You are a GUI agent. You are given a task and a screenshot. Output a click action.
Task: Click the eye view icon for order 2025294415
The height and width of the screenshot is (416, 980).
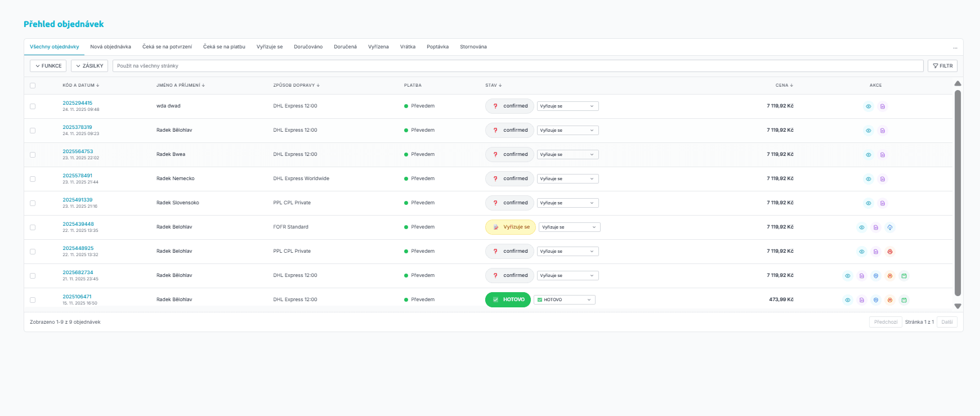tap(869, 106)
